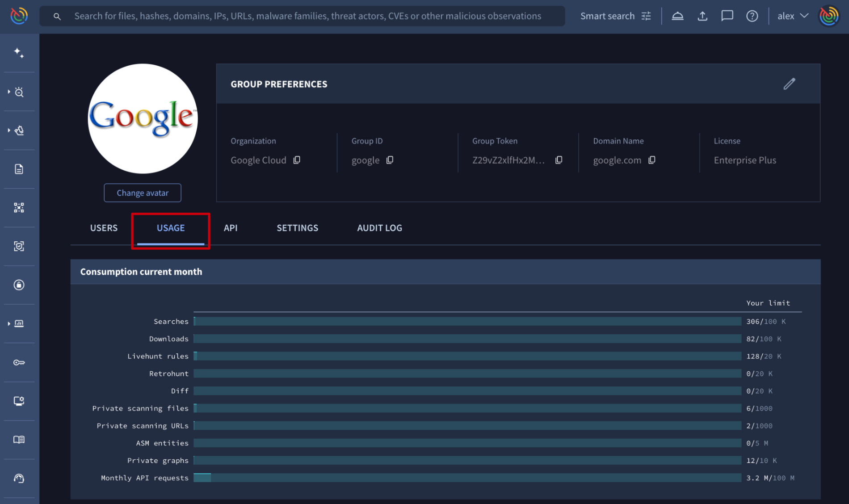849x504 pixels.
Task: Open the notifications bell icon
Action: click(x=677, y=16)
